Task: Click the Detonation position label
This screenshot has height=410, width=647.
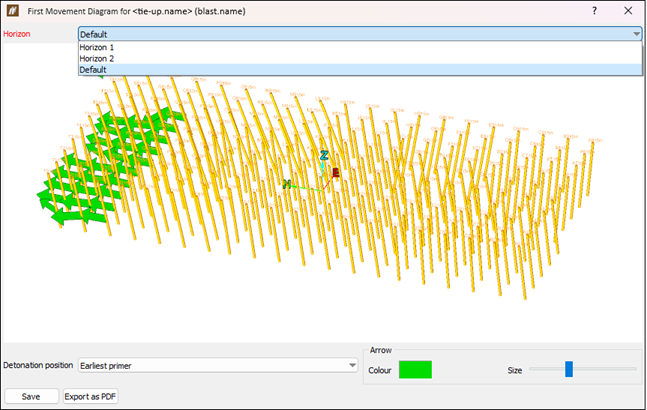Action: click(x=38, y=365)
